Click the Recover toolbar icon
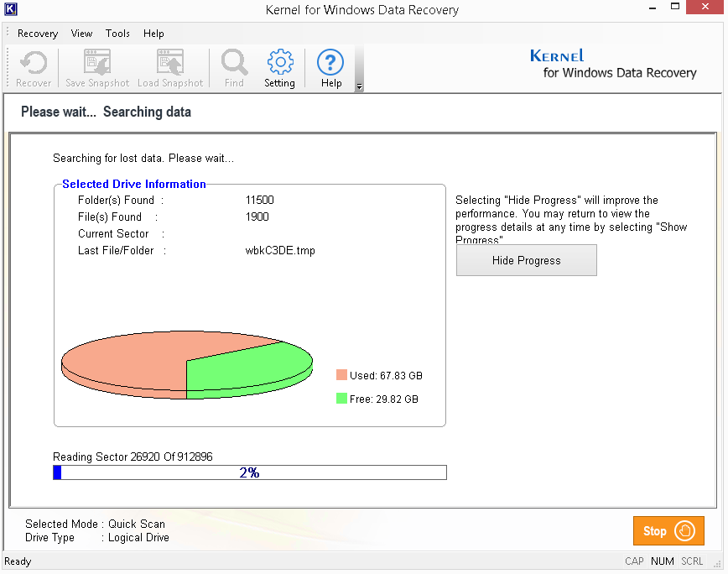 pos(34,68)
